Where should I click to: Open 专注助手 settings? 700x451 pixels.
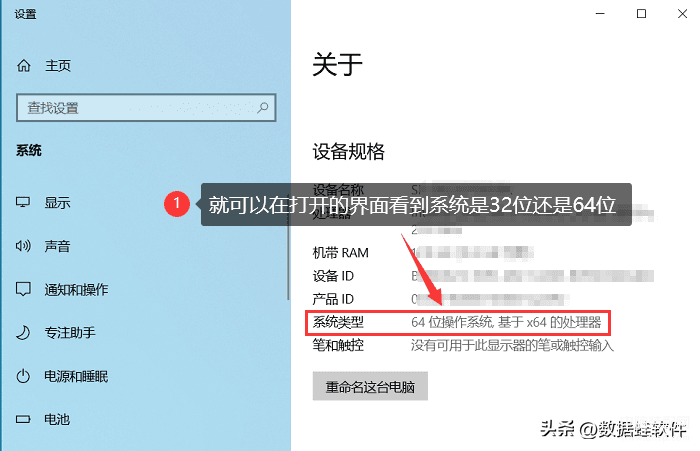click(x=70, y=333)
